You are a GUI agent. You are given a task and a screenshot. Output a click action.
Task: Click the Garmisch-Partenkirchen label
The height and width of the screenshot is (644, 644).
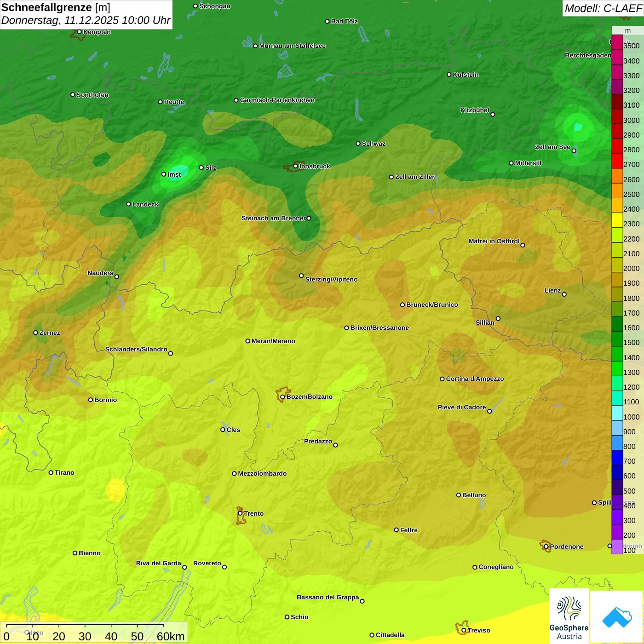pos(277,100)
